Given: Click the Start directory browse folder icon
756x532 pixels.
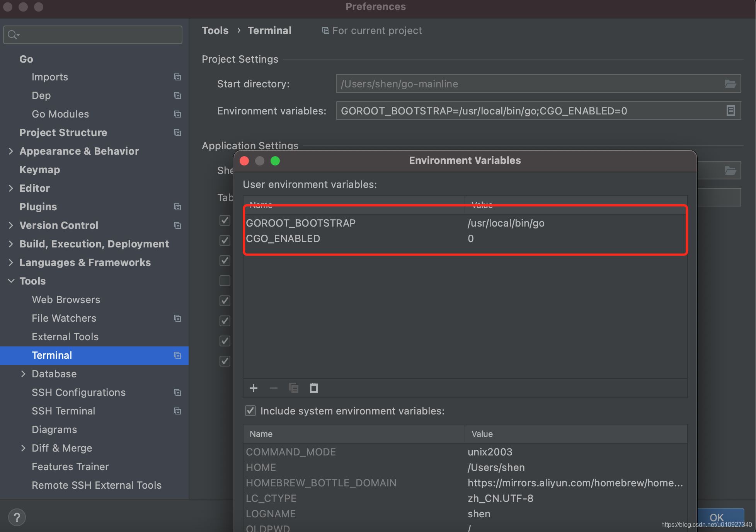Looking at the screenshot, I should [x=730, y=84].
